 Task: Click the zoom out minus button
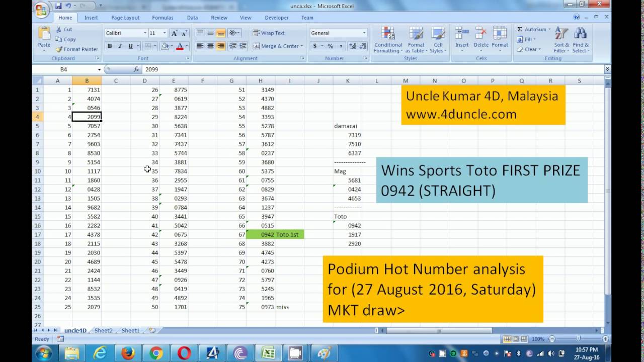(x=552, y=339)
